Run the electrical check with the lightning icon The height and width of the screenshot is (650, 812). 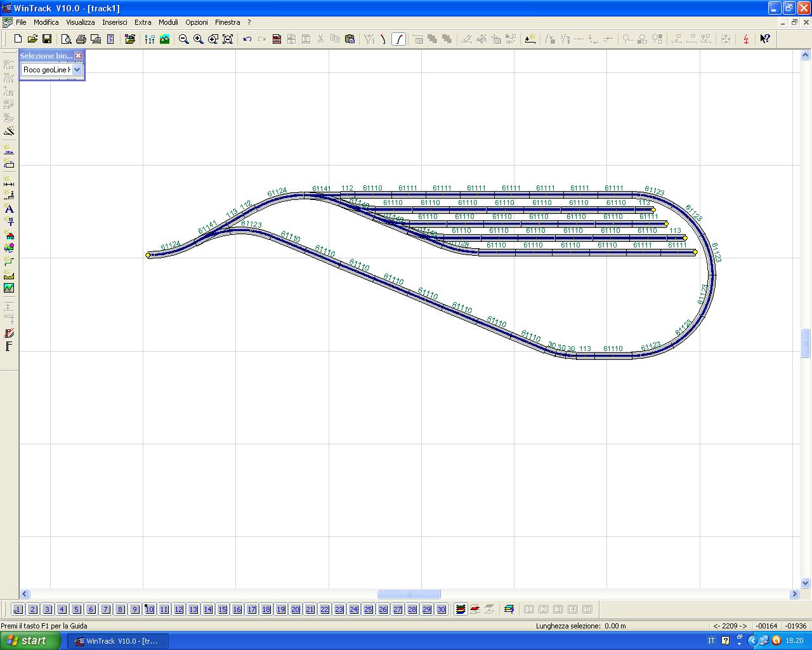746,39
